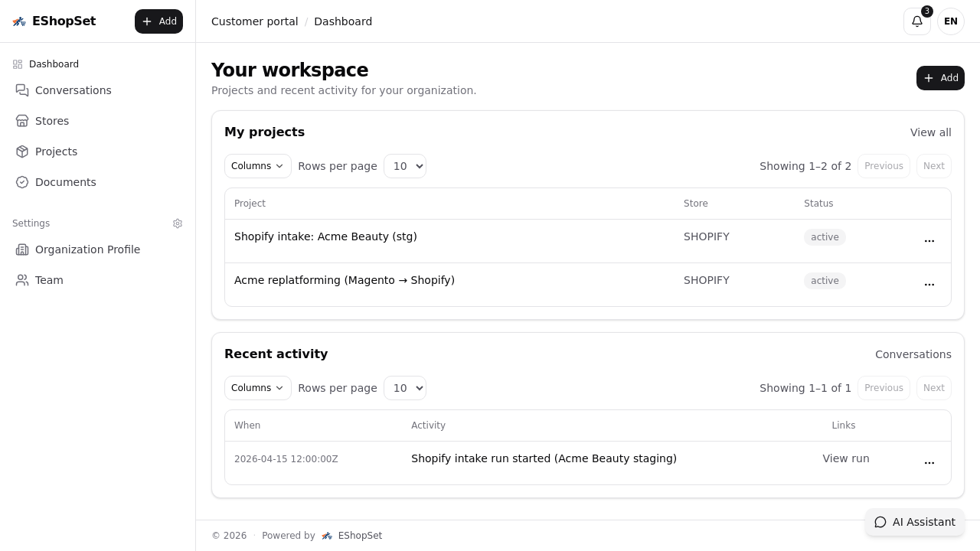Open the Columns dropdown in My projects
The width and height of the screenshot is (980, 551).
(x=257, y=166)
